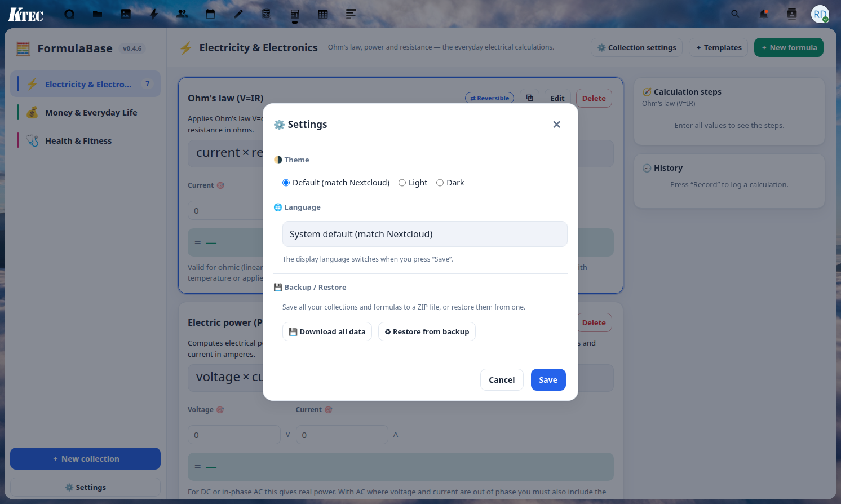Select Health & Fitness collection

[x=85, y=140]
